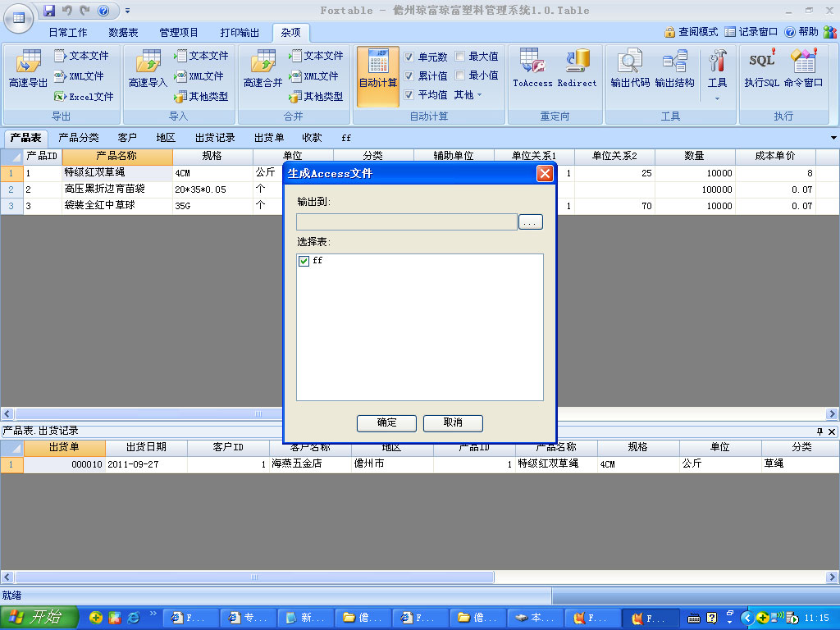The width and height of the screenshot is (840, 630).
Task: Switch to the 客户 table tab
Action: tap(127, 138)
